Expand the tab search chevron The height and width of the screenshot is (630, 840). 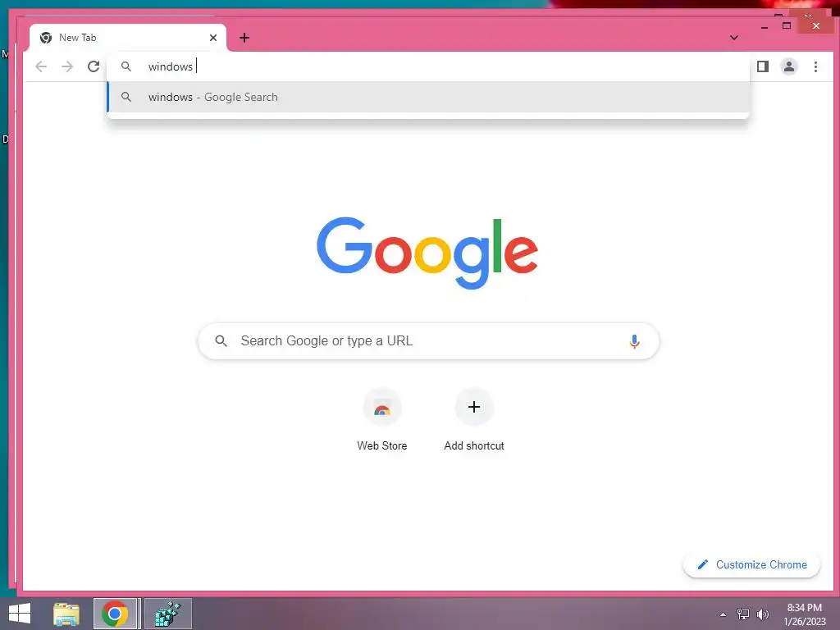click(734, 38)
